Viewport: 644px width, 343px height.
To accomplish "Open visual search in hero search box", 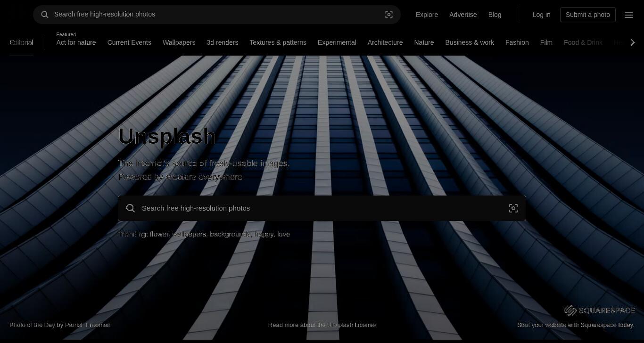I will 513,208.
